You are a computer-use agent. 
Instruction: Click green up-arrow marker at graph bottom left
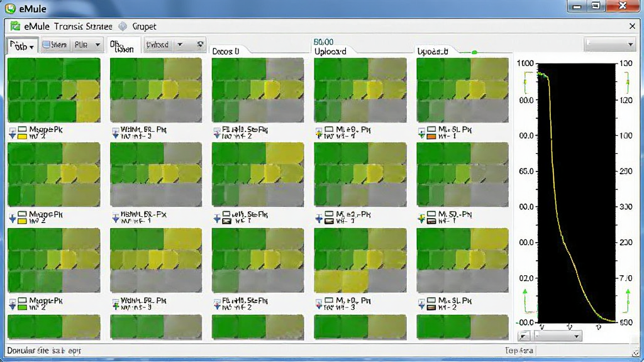tap(525, 292)
